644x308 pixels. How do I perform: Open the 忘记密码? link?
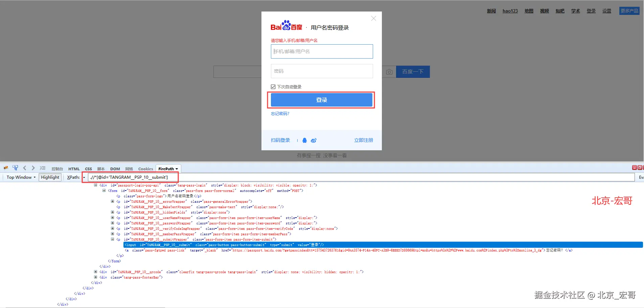click(x=280, y=114)
